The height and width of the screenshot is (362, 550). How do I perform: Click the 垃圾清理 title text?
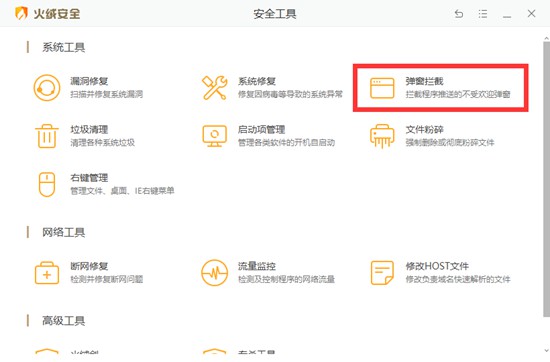click(89, 130)
